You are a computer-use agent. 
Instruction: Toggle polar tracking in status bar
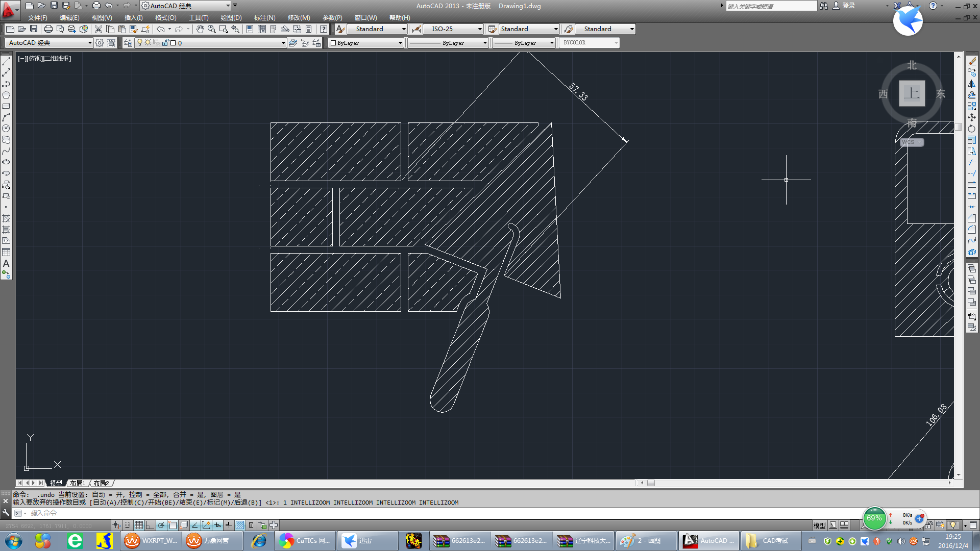(161, 525)
